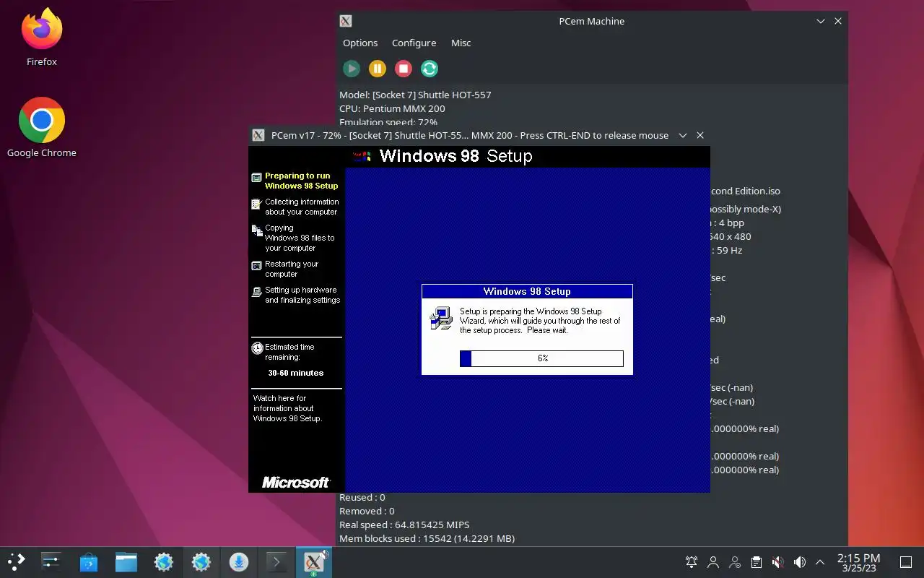Click the Windows 98 Setup dialog title bar
This screenshot has height=578, width=924.
527,291
